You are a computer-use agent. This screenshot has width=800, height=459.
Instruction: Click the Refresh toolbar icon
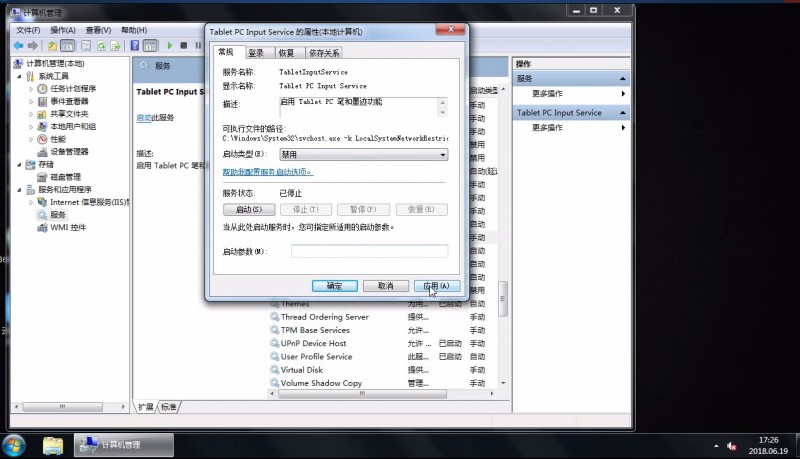102,46
